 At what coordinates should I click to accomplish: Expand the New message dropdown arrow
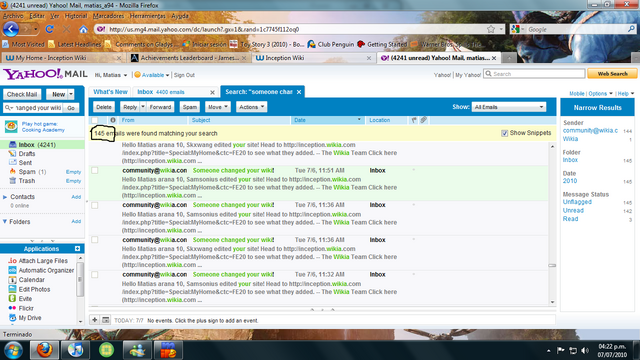[x=71, y=94]
